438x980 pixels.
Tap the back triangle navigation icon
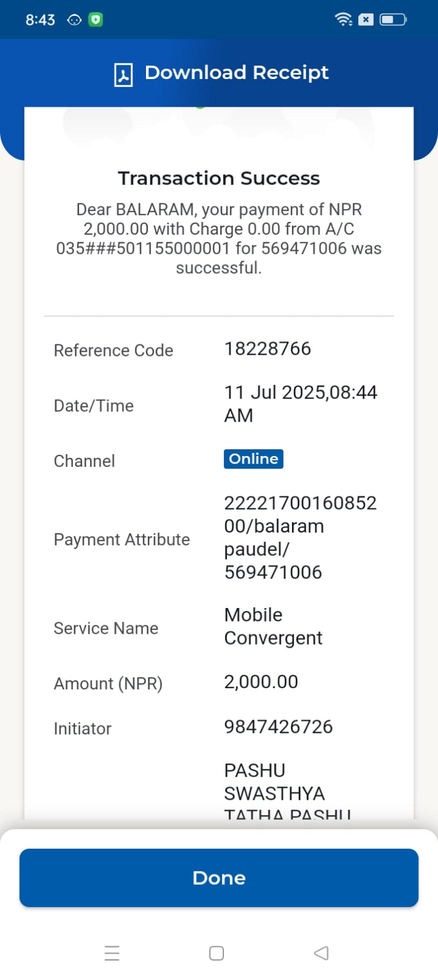click(321, 953)
